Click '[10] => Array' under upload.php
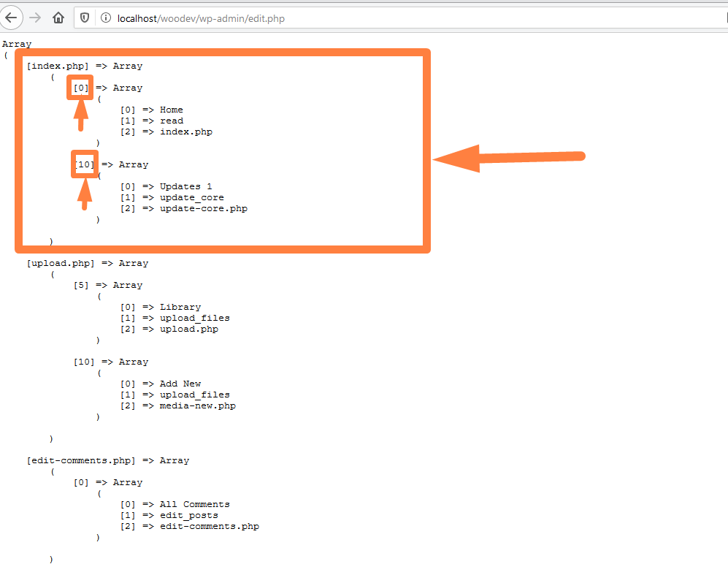The height and width of the screenshot is (575, 728). click(110, 362)
